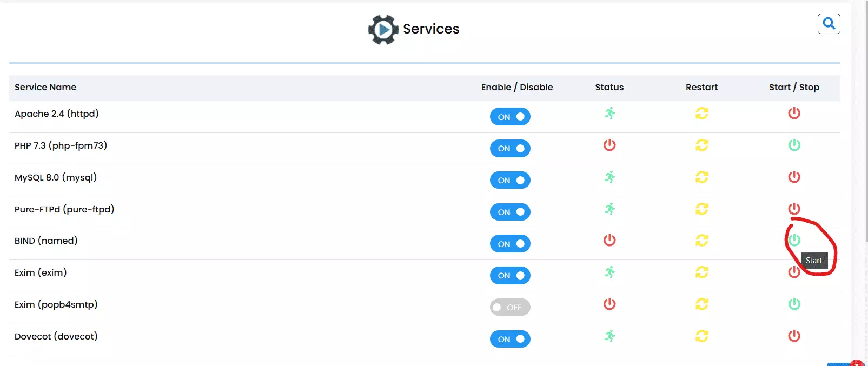Check stopped status icon for BIND (named)
The height and width of the screenshot is (366, 868).
tap(609, 240)
